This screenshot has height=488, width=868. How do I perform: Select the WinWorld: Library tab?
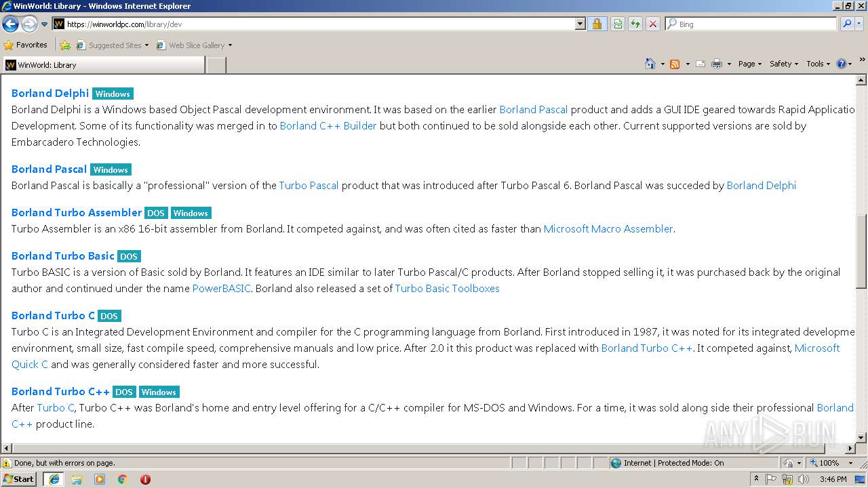104,65
